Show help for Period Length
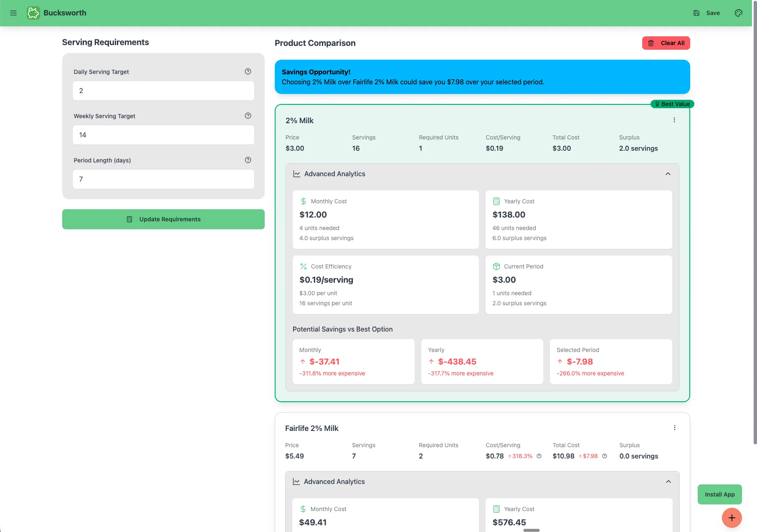 point(248,160)
